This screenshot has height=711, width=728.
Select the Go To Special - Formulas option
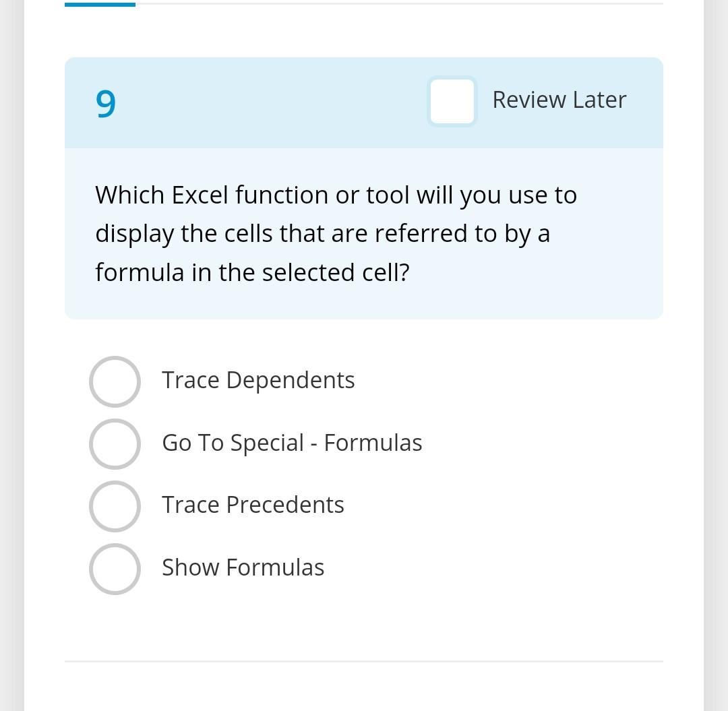(x=115, y=444)
